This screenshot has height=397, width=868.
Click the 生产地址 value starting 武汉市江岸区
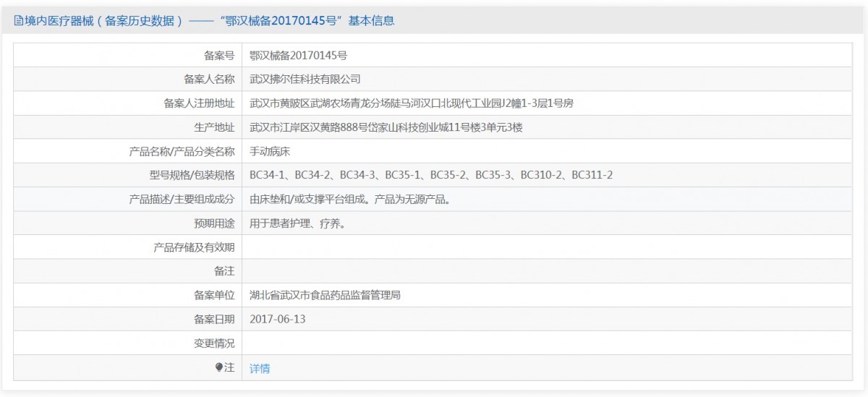386,127
